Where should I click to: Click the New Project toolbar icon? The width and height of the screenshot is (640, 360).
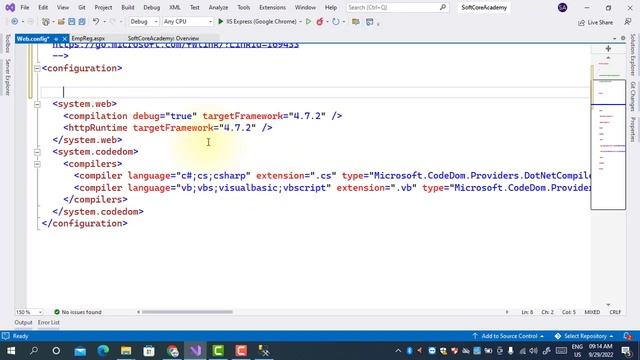[x=46, y=22]
